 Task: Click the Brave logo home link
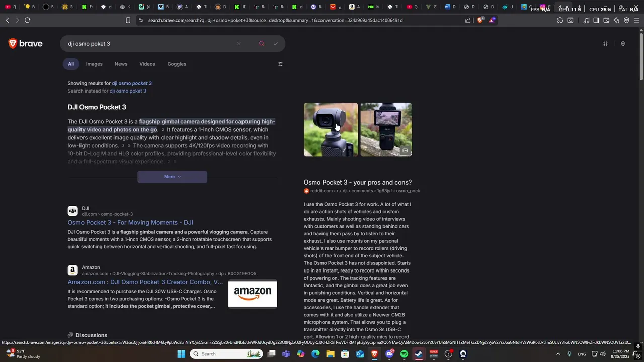[x=26, y=44]
